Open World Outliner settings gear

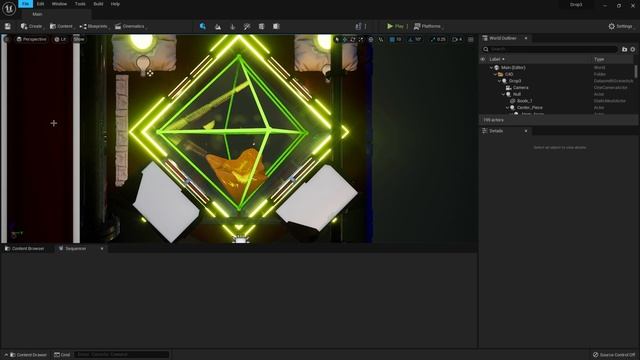pos(633,49)
